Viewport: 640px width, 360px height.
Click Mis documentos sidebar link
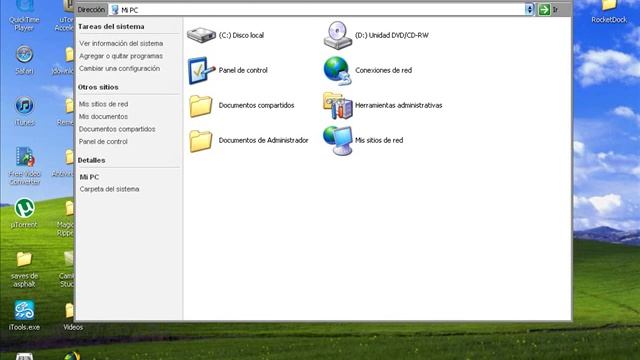(x=103, y=117)
